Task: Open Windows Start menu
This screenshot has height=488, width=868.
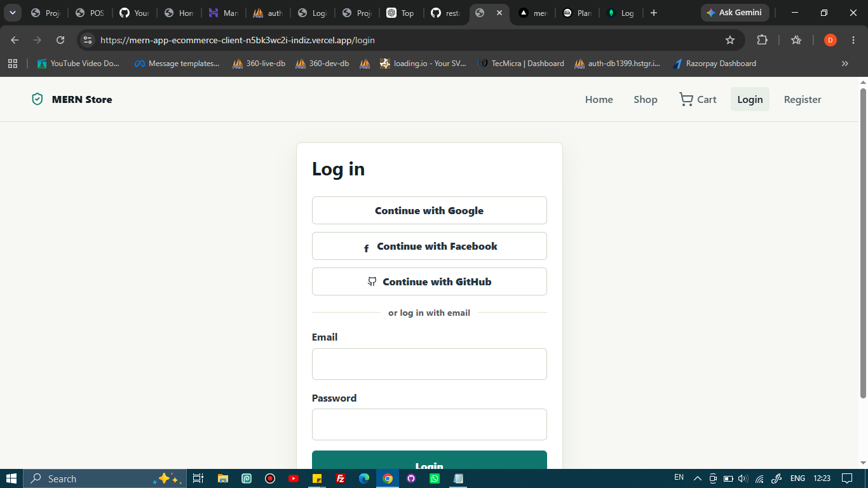Action: pyautogui.click(x=11, y=478)
